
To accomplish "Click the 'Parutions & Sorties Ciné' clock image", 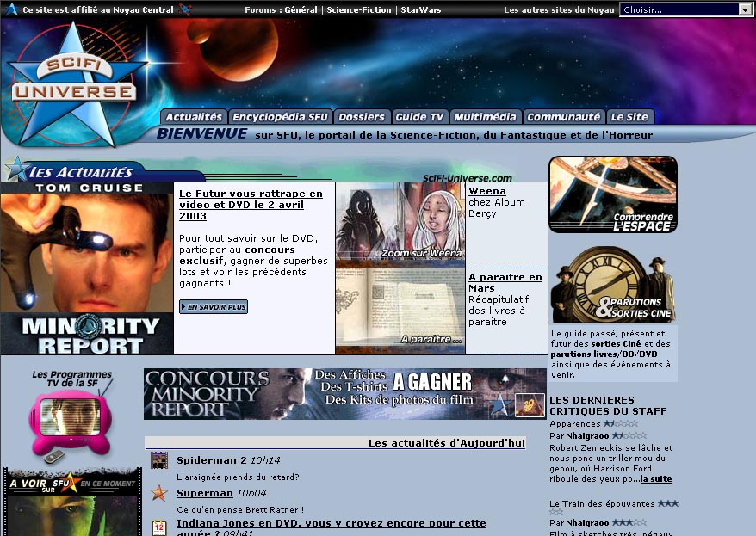I will click(613, 284).
